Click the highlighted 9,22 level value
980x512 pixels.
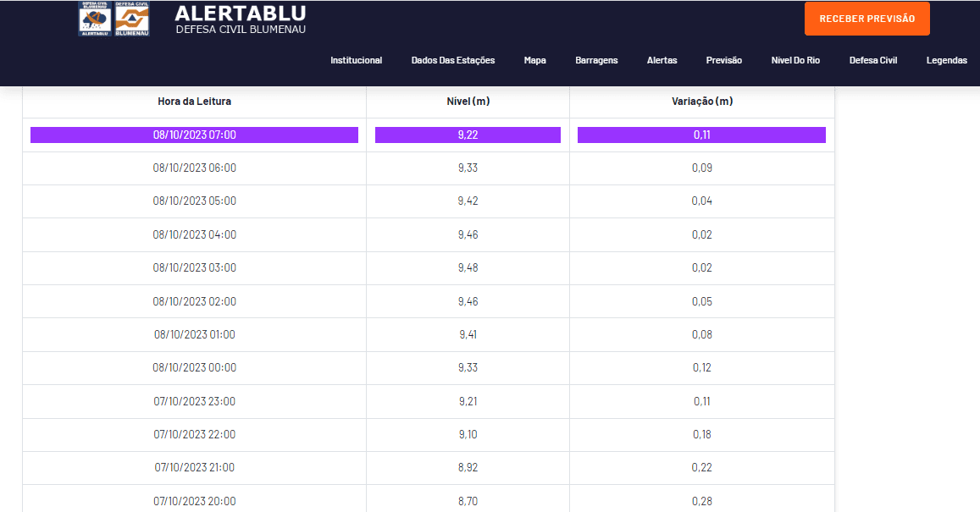[x=468, y=135]
